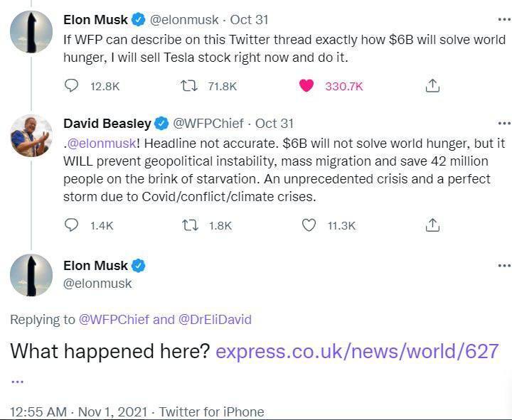Open the express.co.uk news link
512x420 pixels.
click(356, 351)
